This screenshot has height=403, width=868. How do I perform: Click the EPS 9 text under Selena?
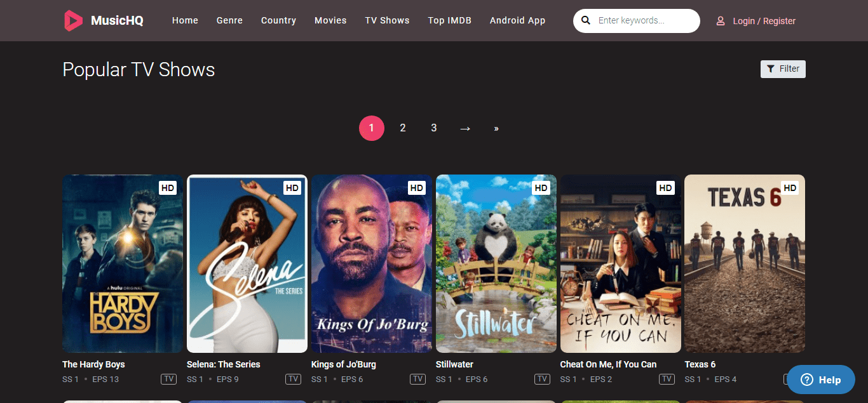point(227,380)
